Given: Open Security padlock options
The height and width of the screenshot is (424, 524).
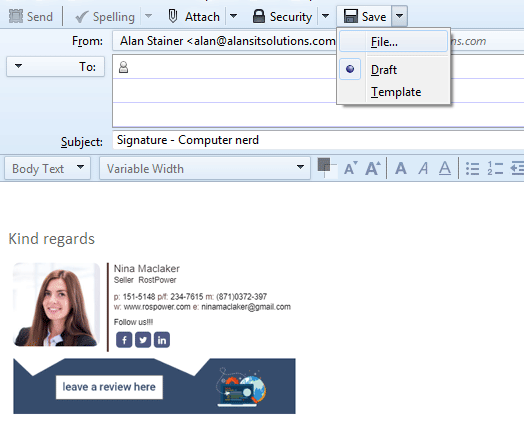Looking at the screenshot, I should (282, 17).
